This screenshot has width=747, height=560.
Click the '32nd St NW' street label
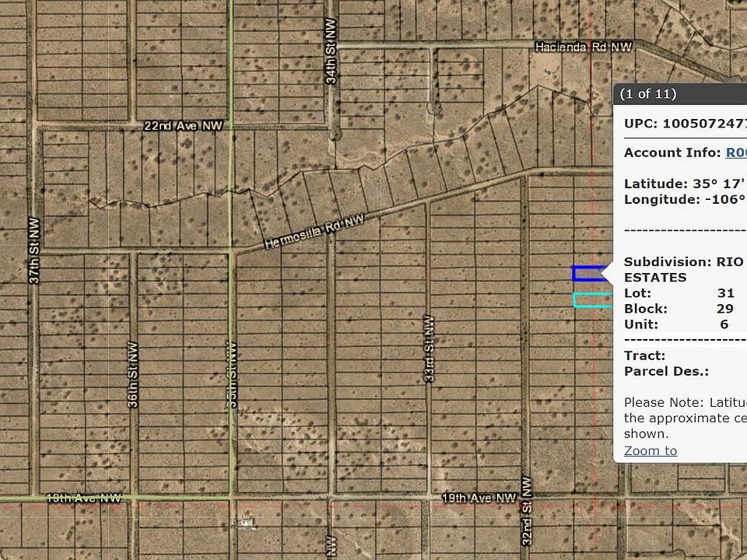pyautogui.click(x=526, y=511)
